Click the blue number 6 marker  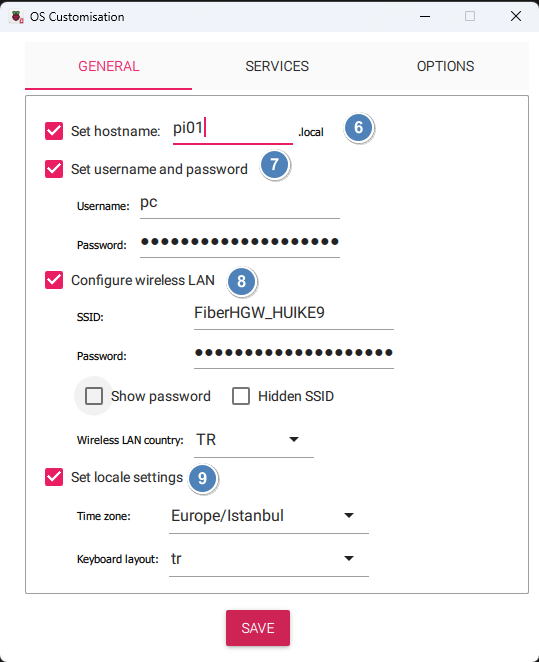[x=359, y=128]
